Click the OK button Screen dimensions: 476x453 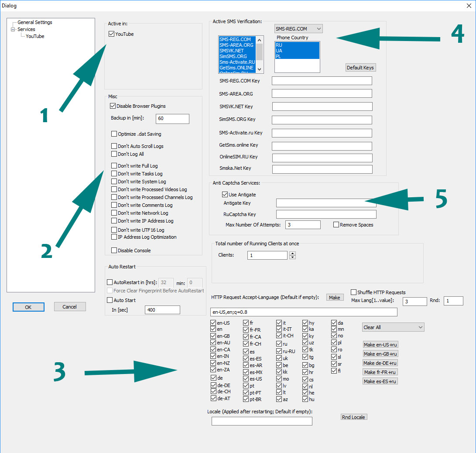pos(28,307)
